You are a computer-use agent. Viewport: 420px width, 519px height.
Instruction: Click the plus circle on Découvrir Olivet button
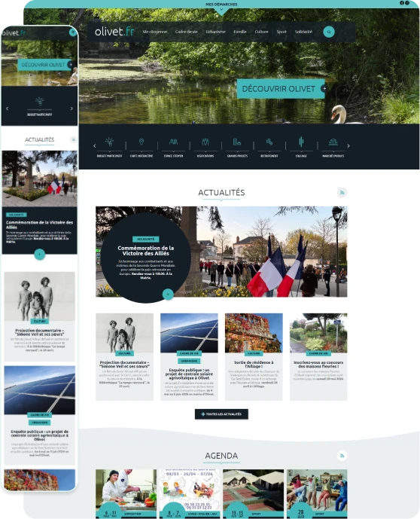pos(324,88)
